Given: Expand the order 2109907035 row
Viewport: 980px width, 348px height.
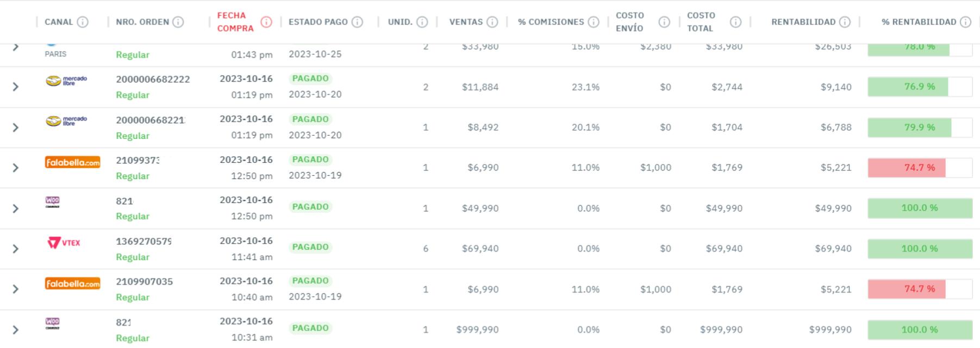Looking at the screenshot, I should [16, 289].
